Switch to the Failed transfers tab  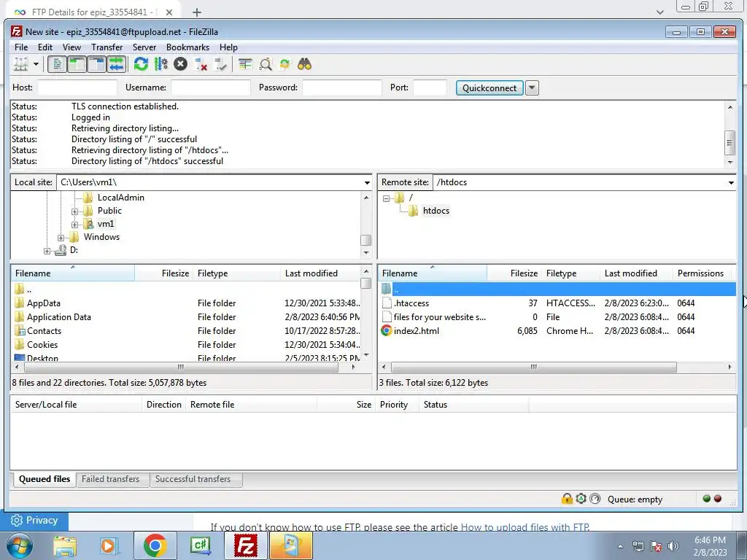[x=111, y=479]
